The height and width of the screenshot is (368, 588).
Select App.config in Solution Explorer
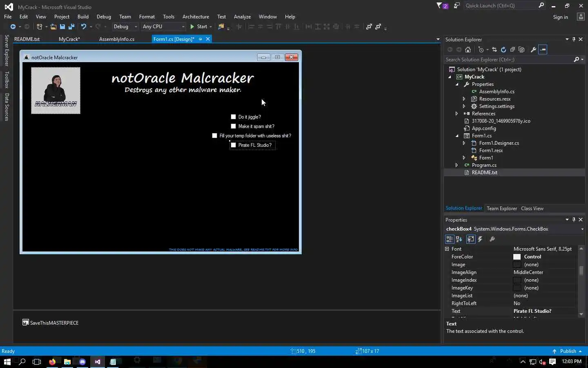484,128
